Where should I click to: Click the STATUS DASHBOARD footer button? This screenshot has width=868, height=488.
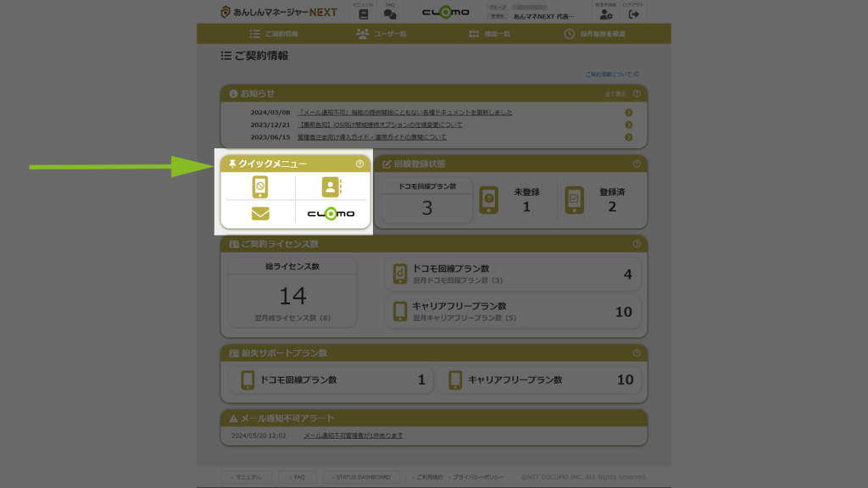click(x=361, y=477)
